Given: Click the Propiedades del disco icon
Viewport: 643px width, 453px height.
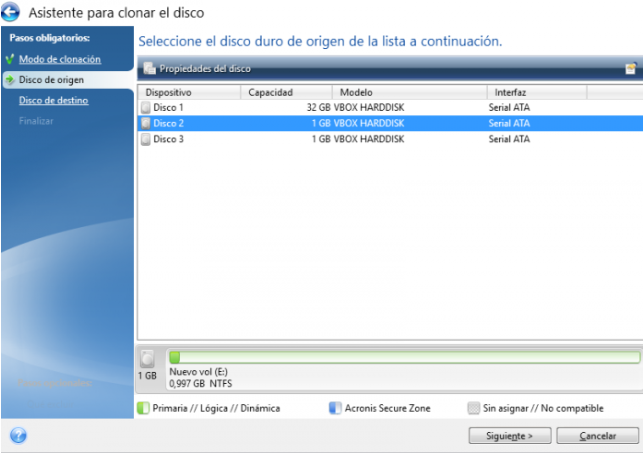Looking at the screenshot, I should pos(149,68).
